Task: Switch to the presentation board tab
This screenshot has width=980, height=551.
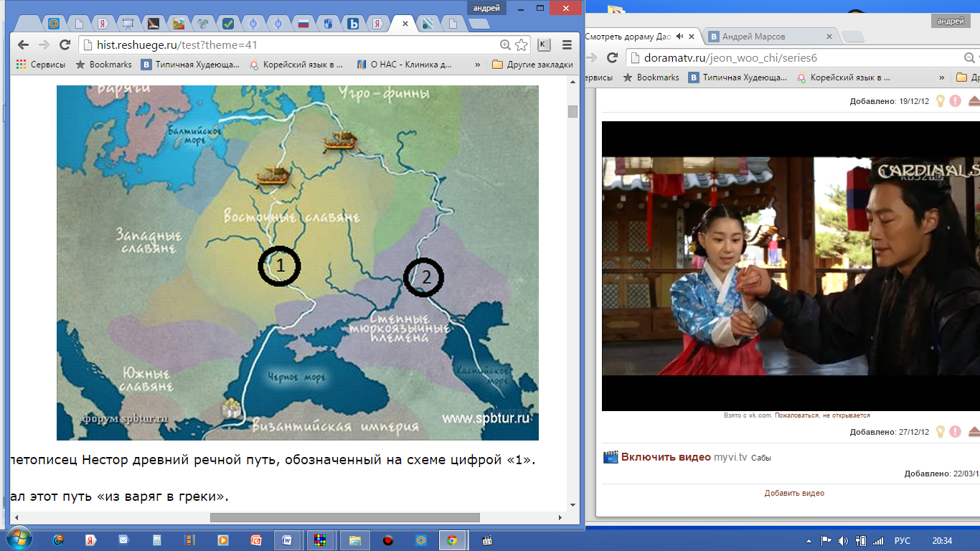Action: coord(128,24)
